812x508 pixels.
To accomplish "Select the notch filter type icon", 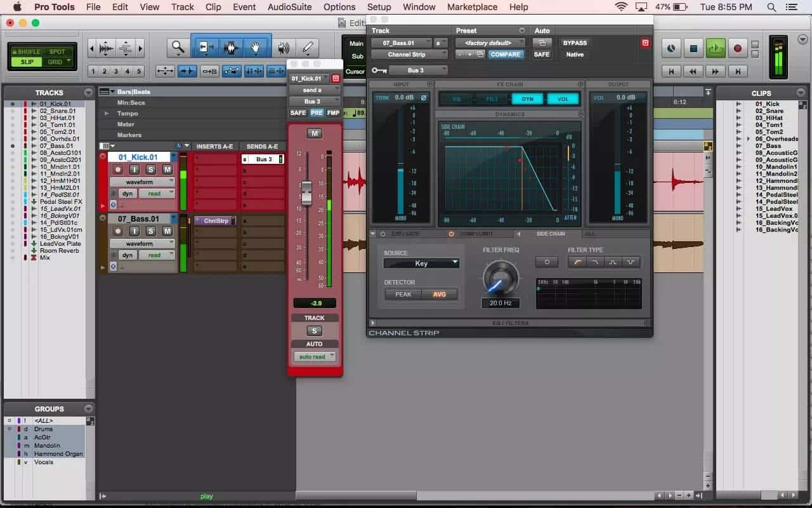I will point(631,262).
